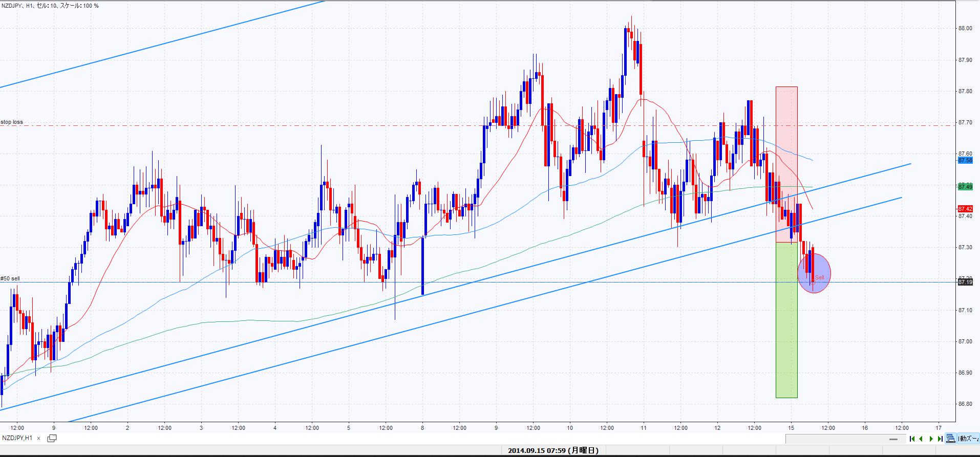Click the red 87.42 price label
Image resolution: width=980 pixels, height=457 pixels.
pos(965,209)
